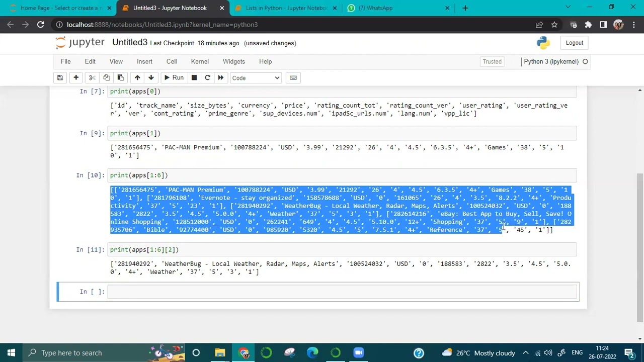The image size is (644, 362).
Task: Open the notification center icon
Action: coord(629,352)
